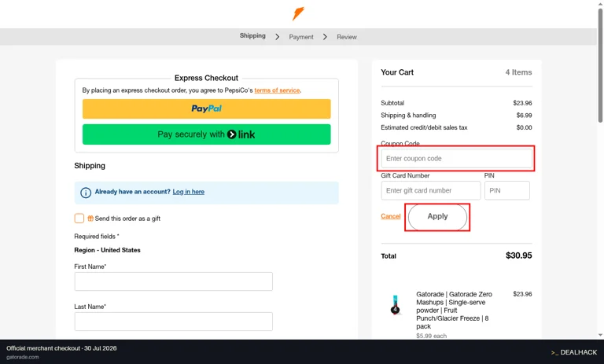Click the Gatorade Zero Mashups product name
604x364 pixels.
[454, 310]
